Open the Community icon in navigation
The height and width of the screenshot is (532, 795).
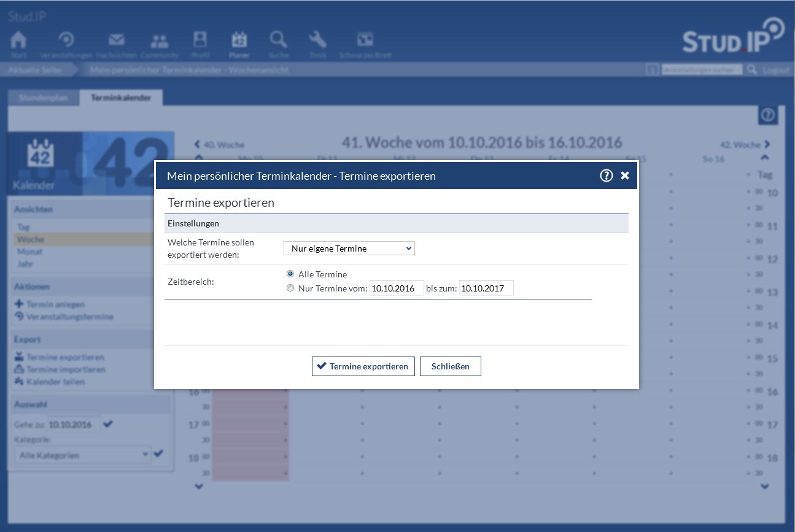click(x=159, y=40)
